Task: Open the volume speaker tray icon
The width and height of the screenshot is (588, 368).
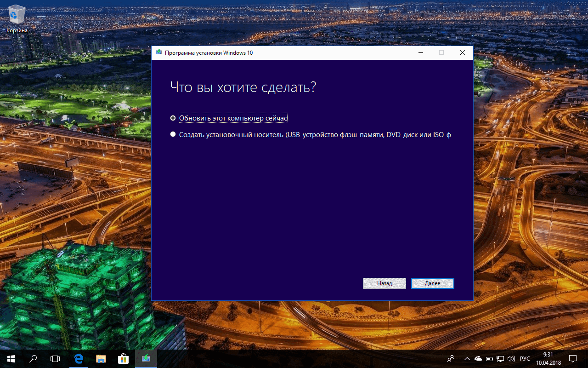Action: click(x=512, y=359)
